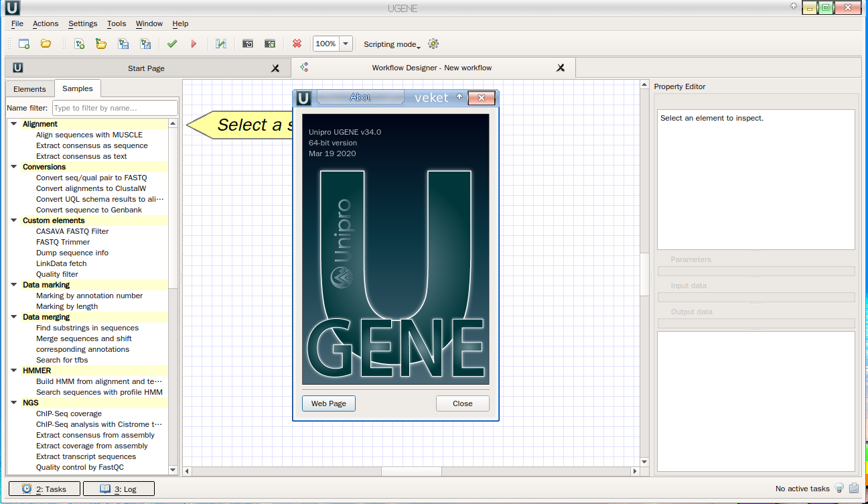
Task: Click the Open file folder icon
Action: (x=46, y=44)
